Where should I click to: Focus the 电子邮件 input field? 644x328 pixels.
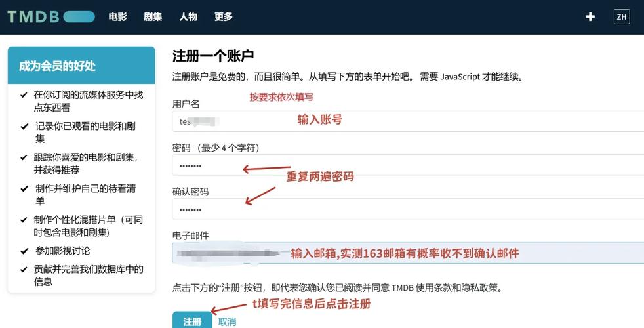[x=408, y=253]
